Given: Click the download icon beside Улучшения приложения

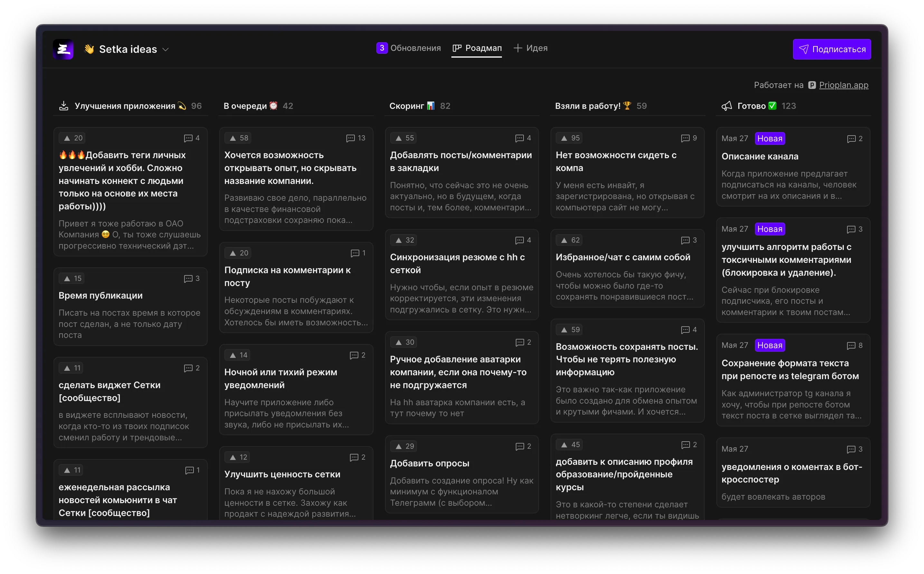Looking at the screenshot, I should [x=64, y=106].
